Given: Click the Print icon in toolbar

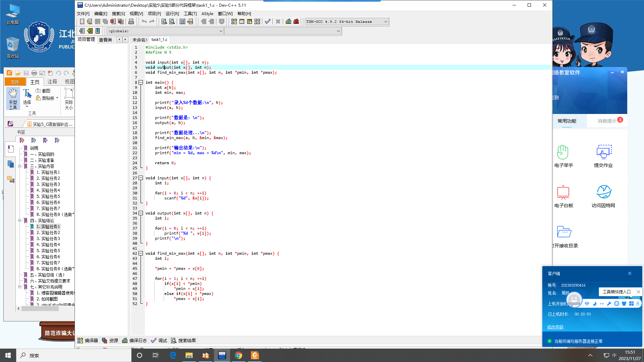Looking at the screenshot, I should (131, 21).
